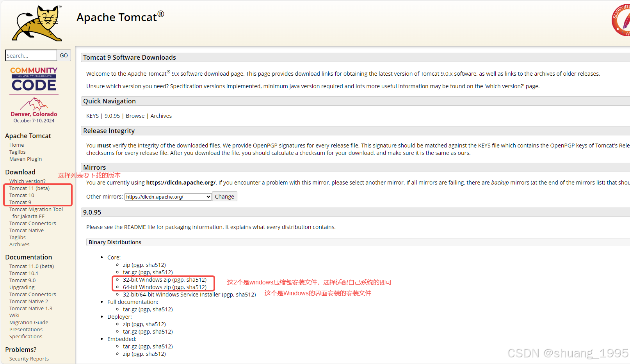Download Core tar.gz distribution
The image size is (630, 364).
coord(130,272)
